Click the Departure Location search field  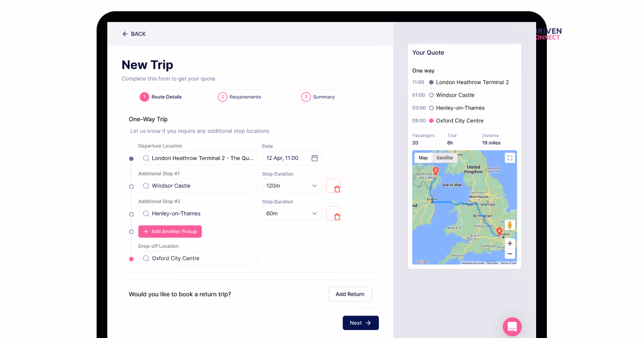[x=197, y=158]
